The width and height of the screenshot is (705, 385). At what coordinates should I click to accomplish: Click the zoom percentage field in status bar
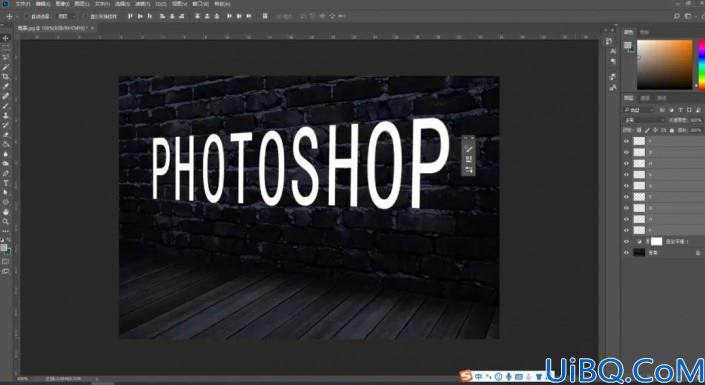point(22,379)
